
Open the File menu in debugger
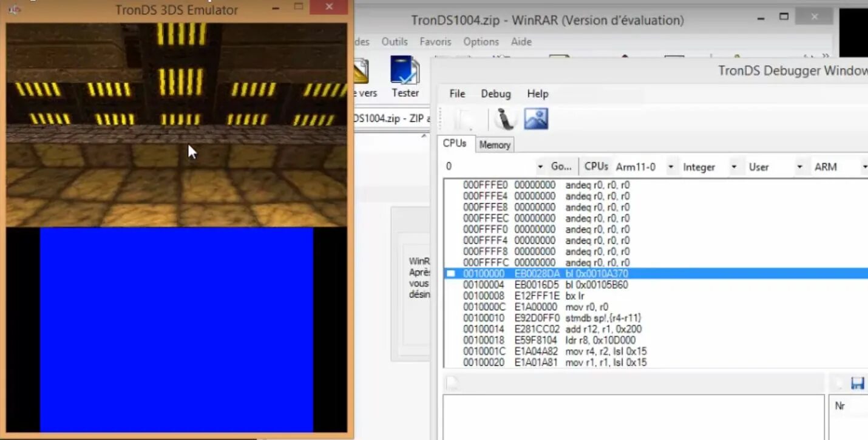coord(457,93)
